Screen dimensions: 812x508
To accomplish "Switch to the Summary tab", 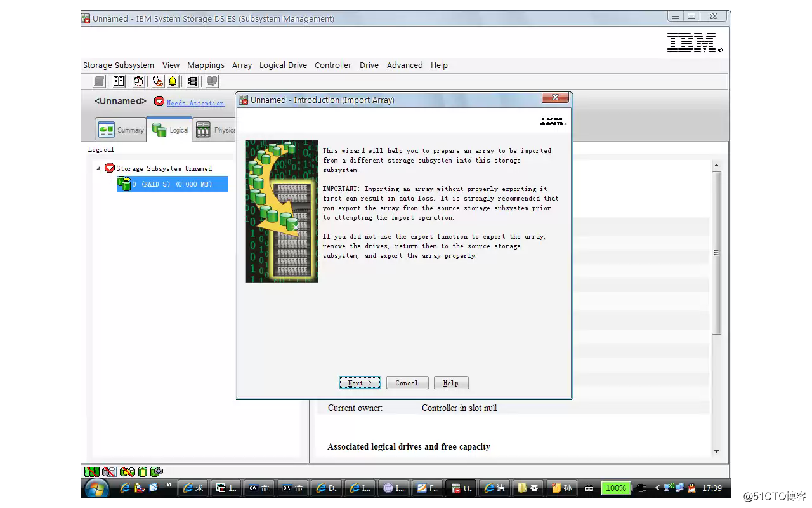I will point(121,130).
